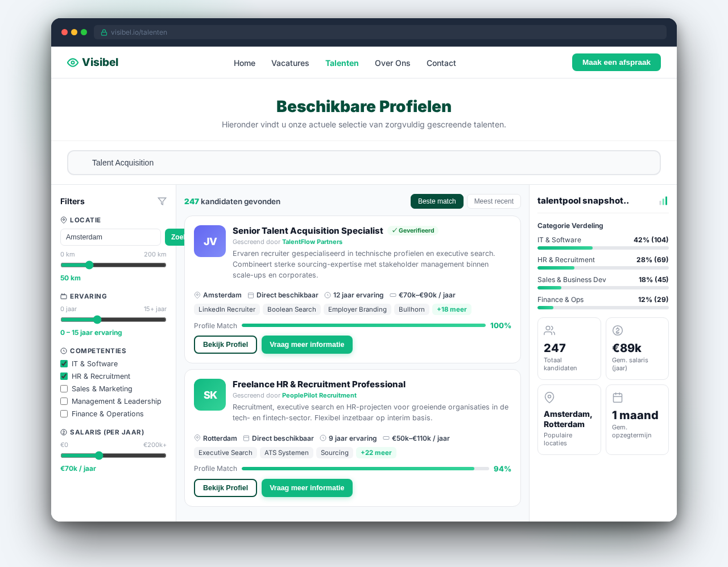Open the Vacatures page
Screen dimensions: 728x567
(290, 63)
